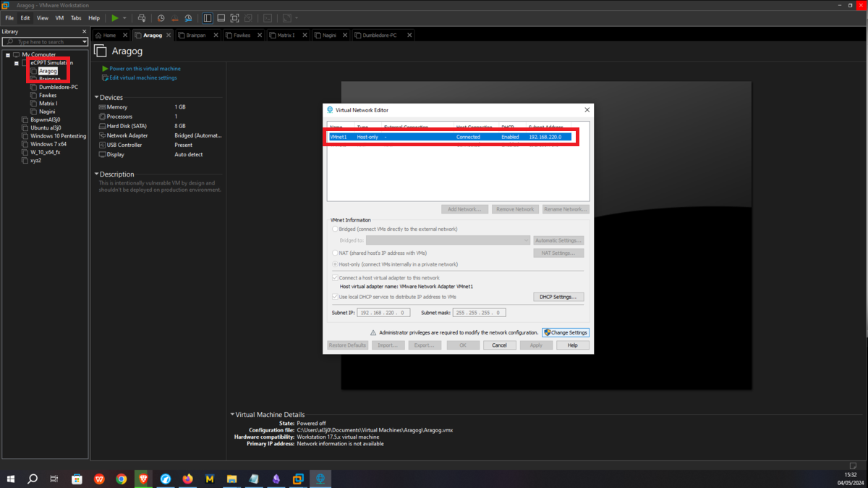Open the VM menu
The height and width of the screenshot is (488, 868).
pyautogui.click(x=59, y=18)
